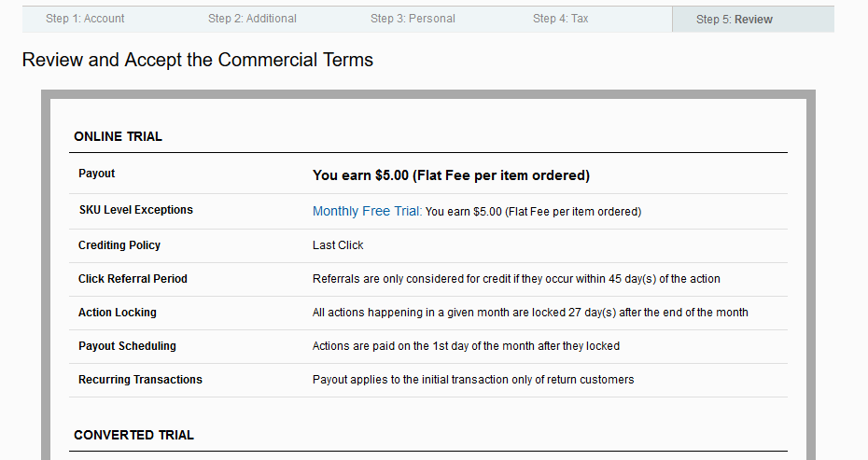Click the Recurring Transactions label
Image resolution: width=868 pixels, height=460 pixels.
point(140,380)
